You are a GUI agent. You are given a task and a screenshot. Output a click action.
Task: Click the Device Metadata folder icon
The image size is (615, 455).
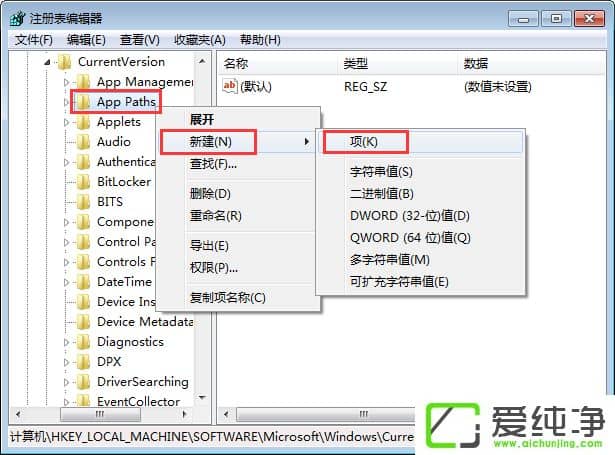(83, 322)
